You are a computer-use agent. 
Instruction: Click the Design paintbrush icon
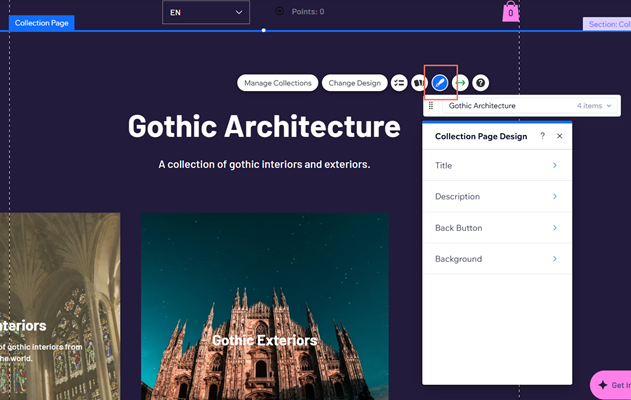(x=440, y=83)
